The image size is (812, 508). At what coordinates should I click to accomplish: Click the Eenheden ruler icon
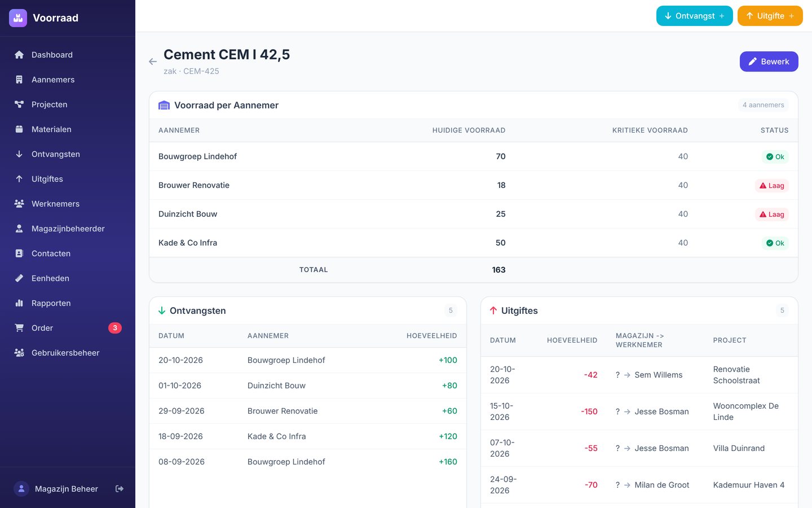(x=19, y=278)
